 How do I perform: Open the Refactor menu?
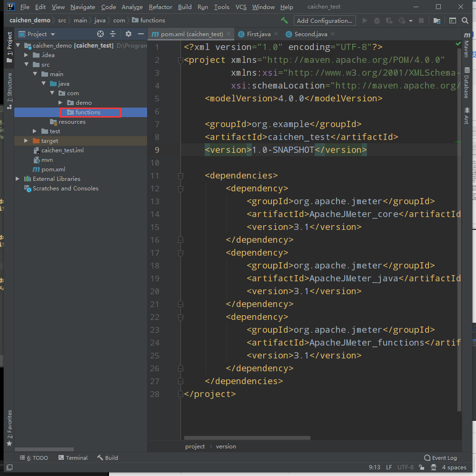pos(160,7)
